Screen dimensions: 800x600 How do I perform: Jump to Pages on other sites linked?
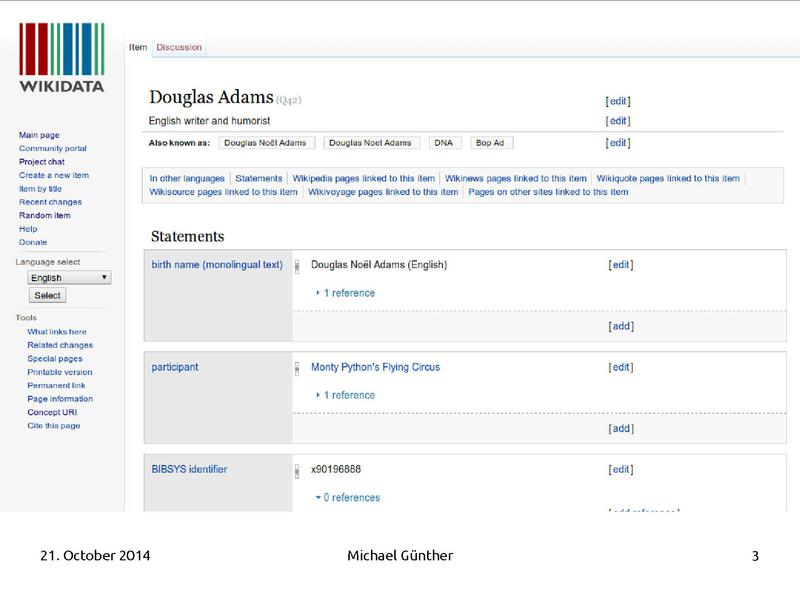(x=548, y=192)
